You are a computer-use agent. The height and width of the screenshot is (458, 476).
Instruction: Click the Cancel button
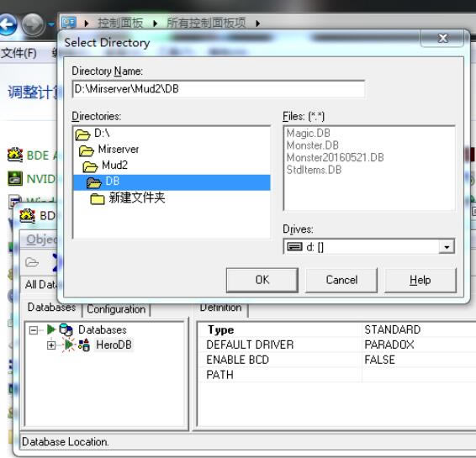(341, 280)
